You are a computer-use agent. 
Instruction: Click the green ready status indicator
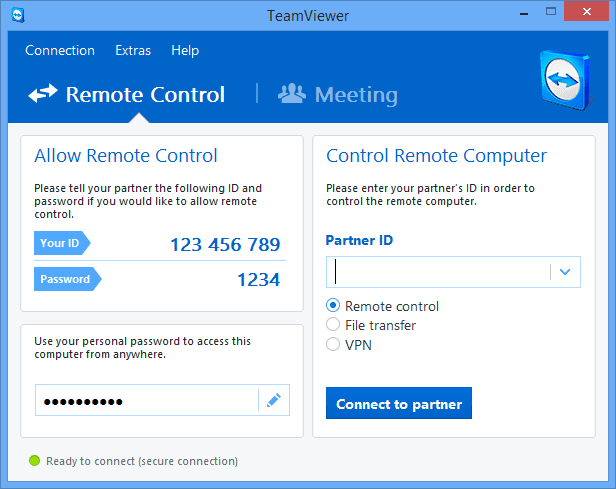point(35,460)
